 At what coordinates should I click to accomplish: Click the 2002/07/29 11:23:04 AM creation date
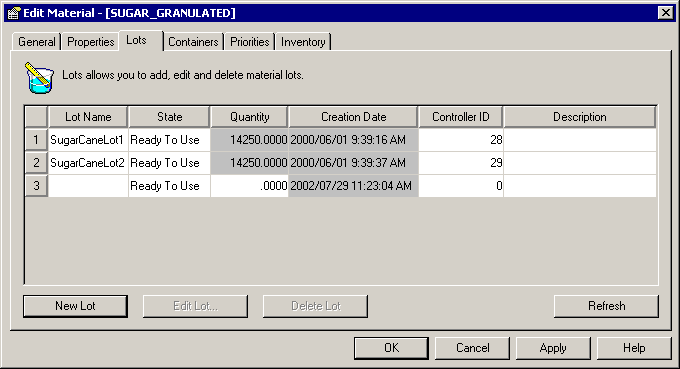(x=353, y=186)
